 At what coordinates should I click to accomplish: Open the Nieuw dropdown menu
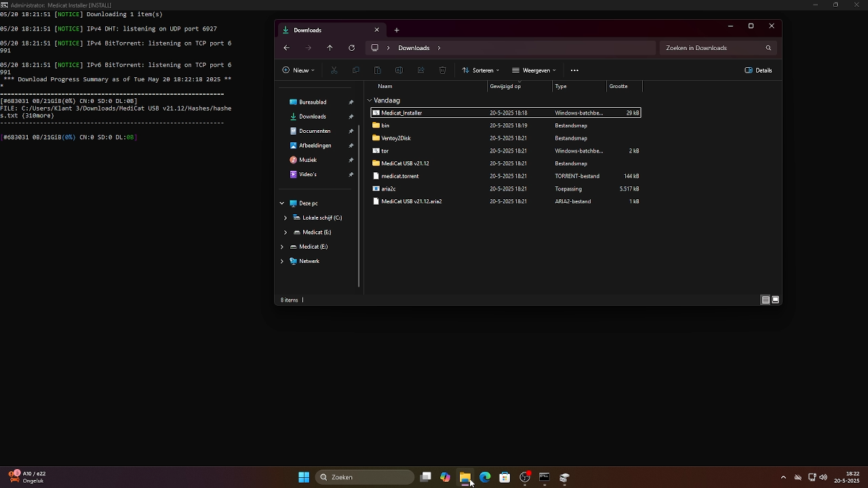(298, 70)
